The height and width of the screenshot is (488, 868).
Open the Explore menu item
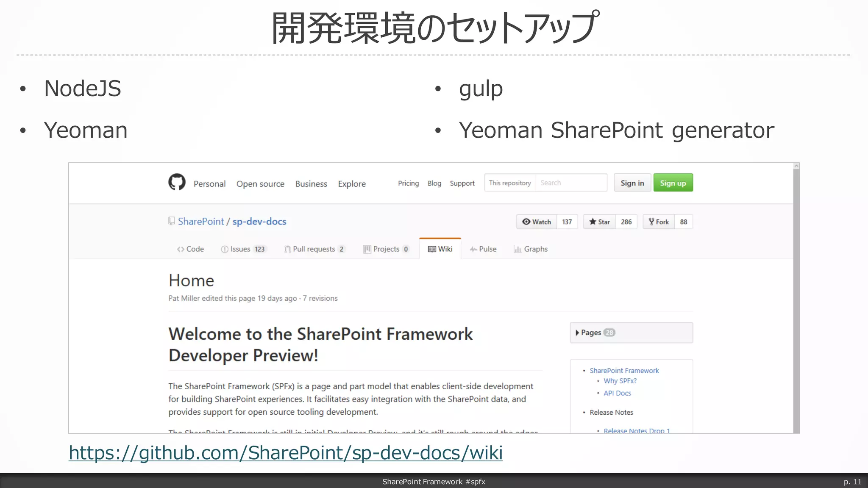pyautogui.click(x=352, y=184)
